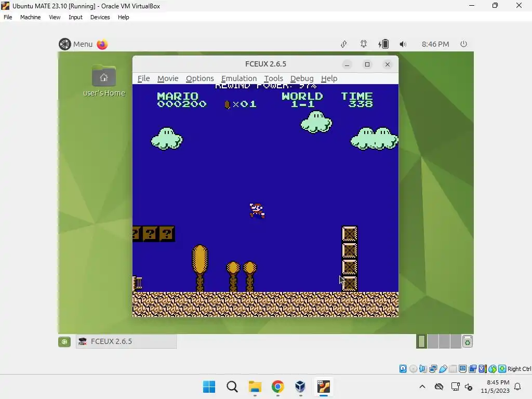This screenshot has height=399, width=532.
Task: Open VirtualBox View menu
Action: [55, 17]
